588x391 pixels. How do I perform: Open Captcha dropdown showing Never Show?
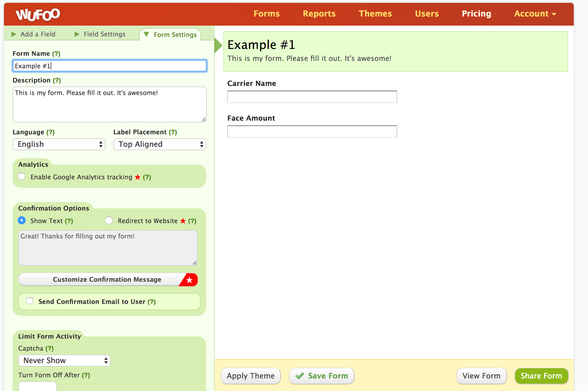pos(64,361)
